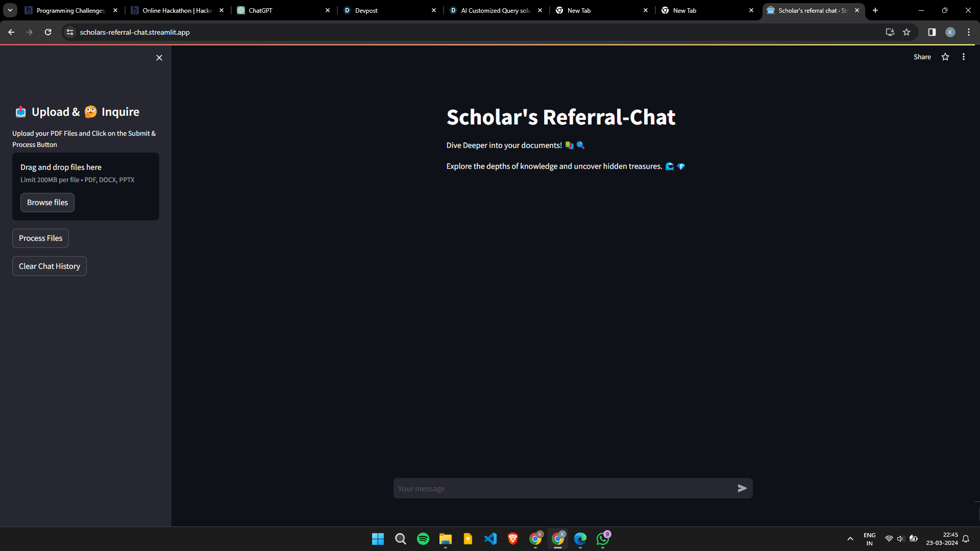This screenshot has height=551, width=980.
Task: Reload the current page
Action: click(x=47, y=32)
